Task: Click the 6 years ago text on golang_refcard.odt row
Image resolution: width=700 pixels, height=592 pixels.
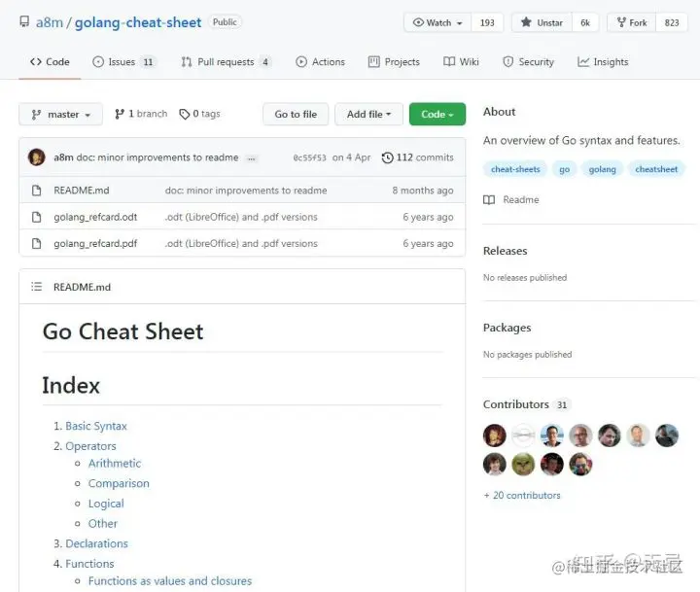Action: 428,217
